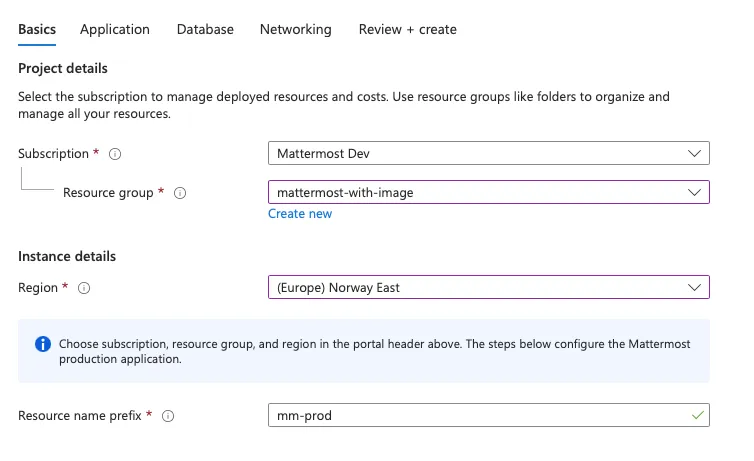Click the blue information banner icon
Viewport: 754px width, 461px height.
click(43, 344)
